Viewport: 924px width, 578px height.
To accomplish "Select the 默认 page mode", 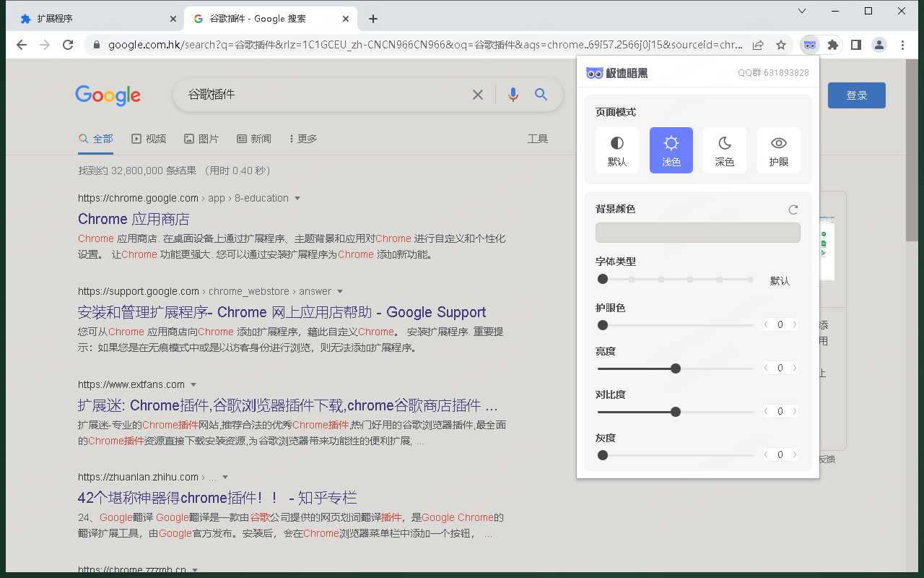I will (617, 150).
